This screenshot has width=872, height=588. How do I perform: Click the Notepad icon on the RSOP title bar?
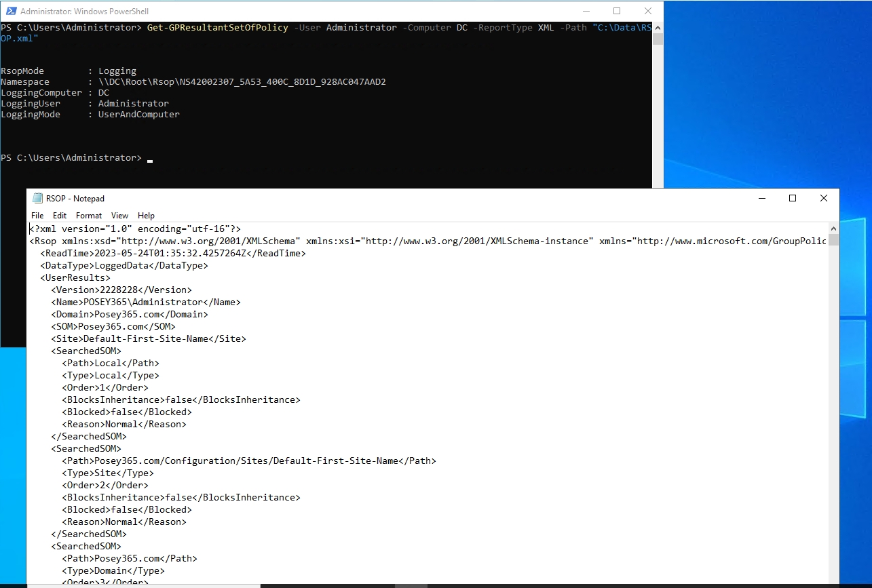point(37,198)
